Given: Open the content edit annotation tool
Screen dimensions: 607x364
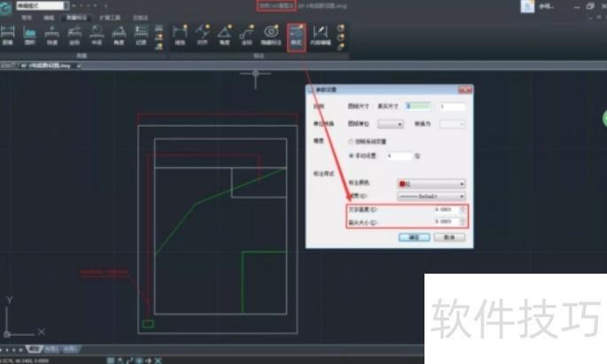Looking at the screenshot, I should pos(321,35).
